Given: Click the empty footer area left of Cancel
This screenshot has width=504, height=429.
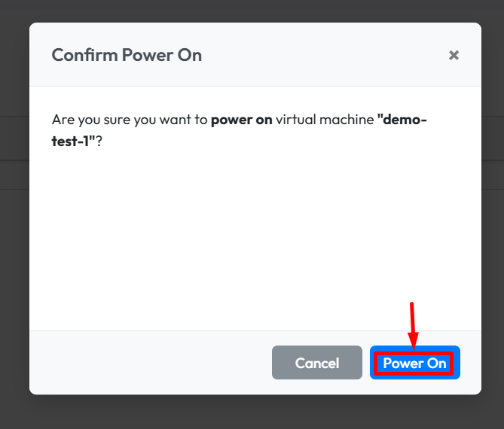Looking at the screenshot, I should pos(151,363).
